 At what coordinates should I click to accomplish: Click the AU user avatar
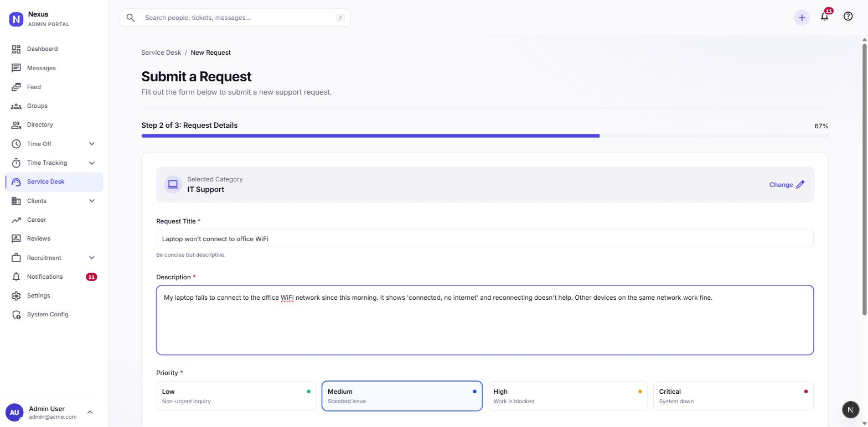[14, 413]
